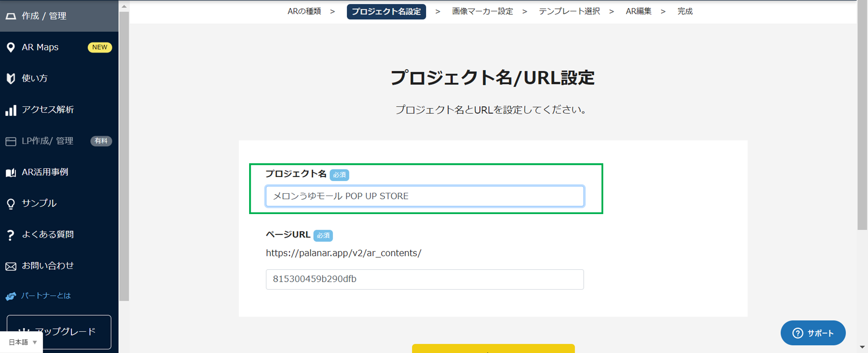Click the 使い方 beginner mark icon

(x=11, y=78)
